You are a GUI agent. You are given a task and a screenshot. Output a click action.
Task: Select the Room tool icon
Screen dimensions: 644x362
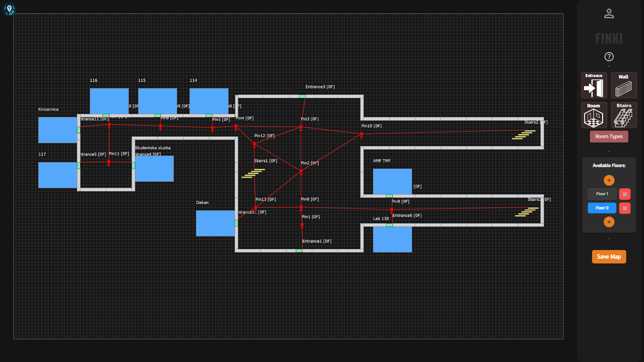[594, 115]
